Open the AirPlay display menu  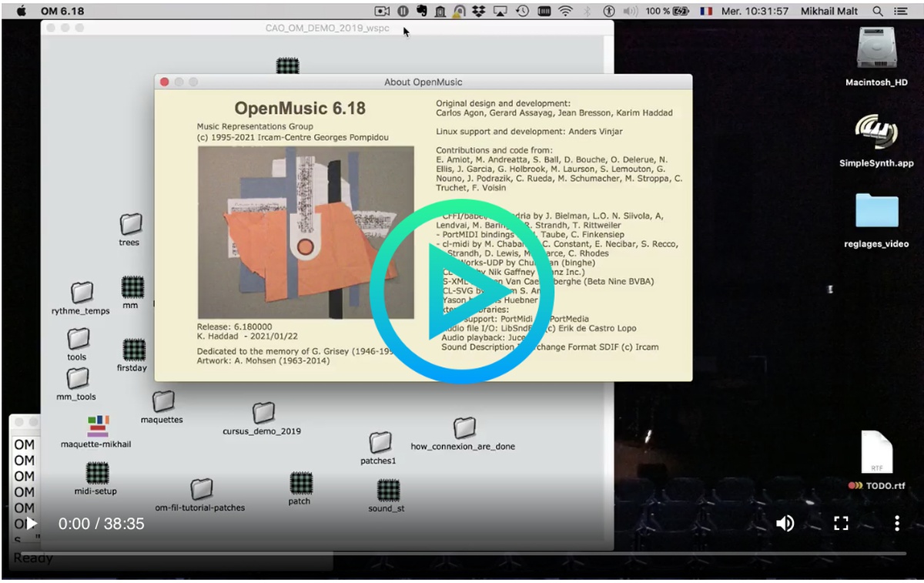click(500, 12)
